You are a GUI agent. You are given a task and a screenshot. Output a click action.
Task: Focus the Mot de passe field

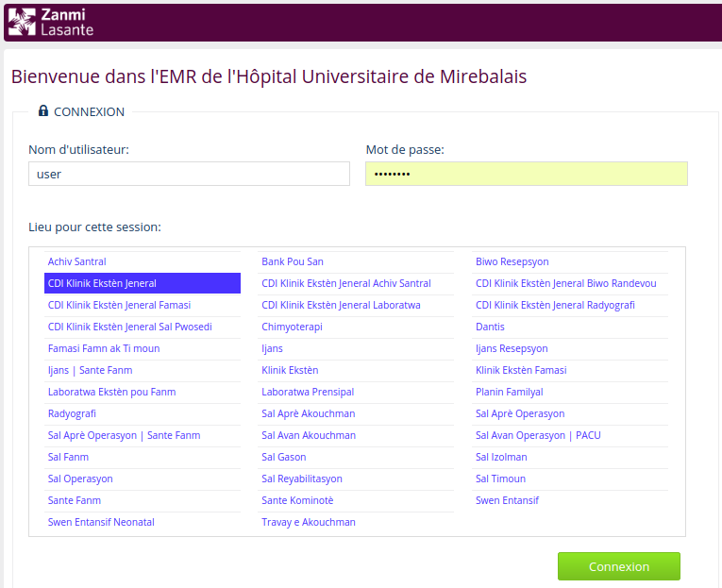(527, 174)
